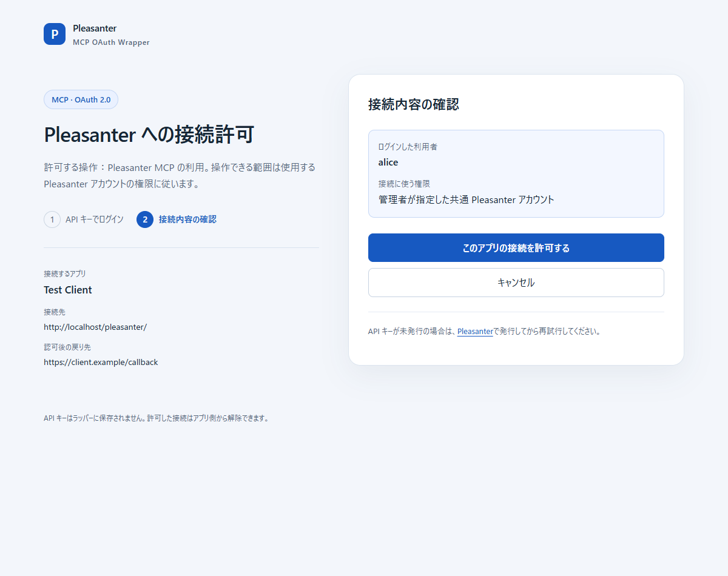Click the 接続内容の確認 step label
This screenshot has width=728, height=576.
point(187,219)
